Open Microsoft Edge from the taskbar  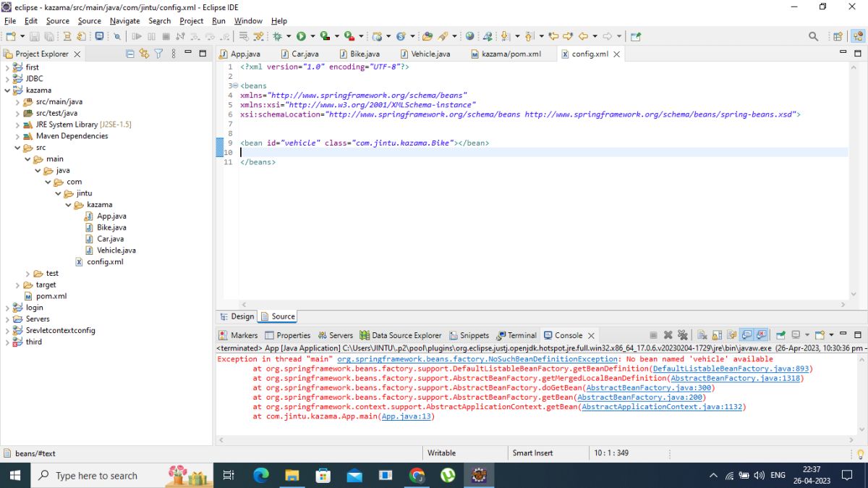point(261,476)
